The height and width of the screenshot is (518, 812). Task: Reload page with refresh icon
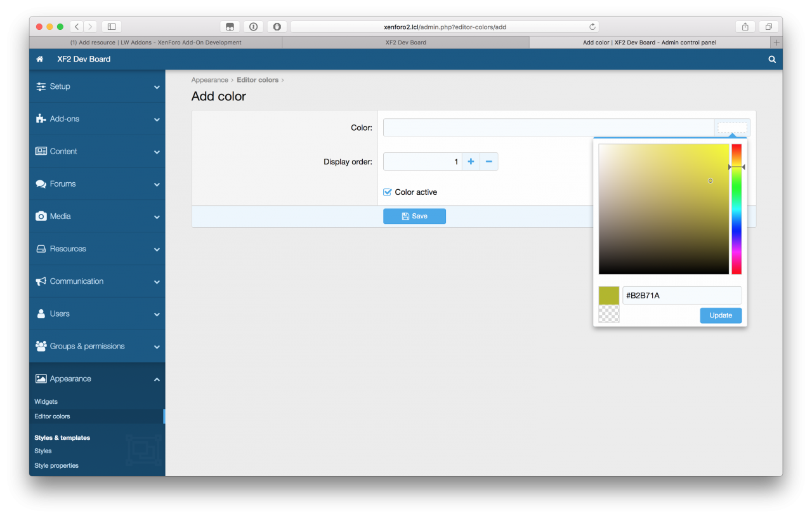coord(593,27)
